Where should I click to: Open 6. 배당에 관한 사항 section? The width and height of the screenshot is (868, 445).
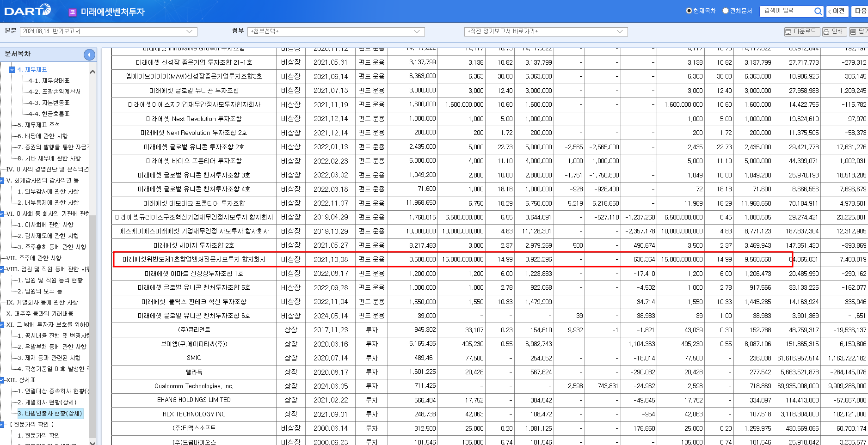coord(43,136)
